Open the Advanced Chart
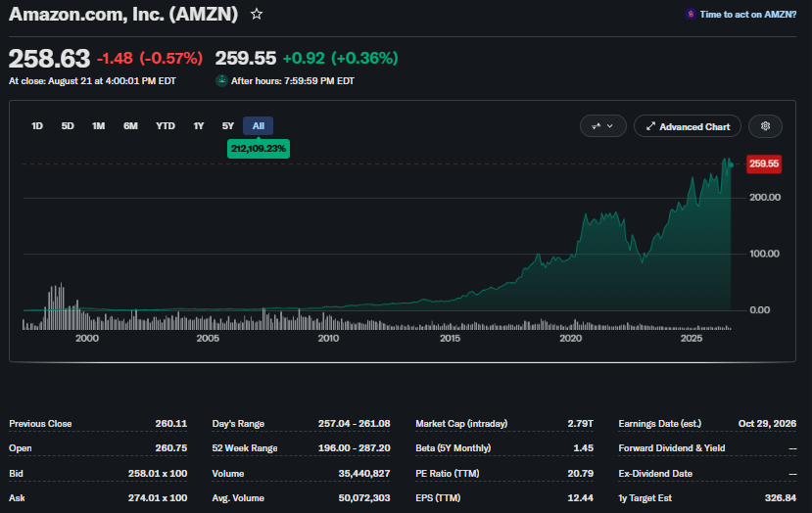Image resolution: width=812 pixels, height=513 pixels. click(x=688, y=126)
